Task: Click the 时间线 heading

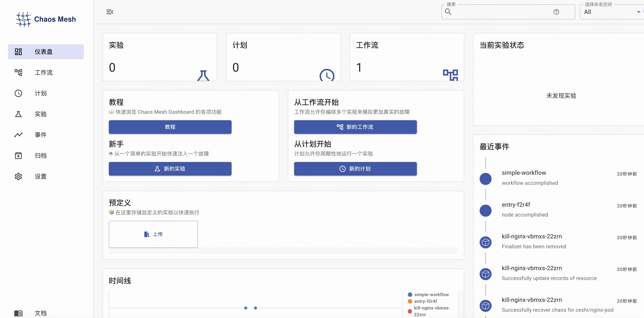Action: coord(120,281)
